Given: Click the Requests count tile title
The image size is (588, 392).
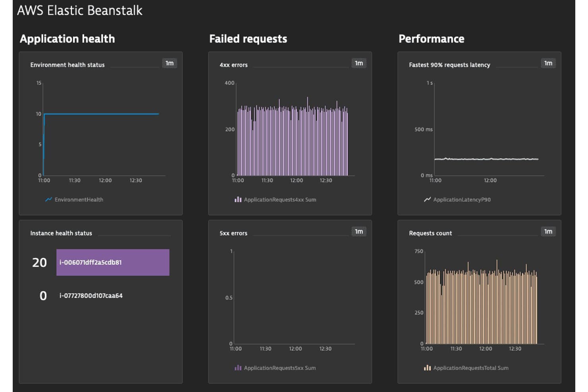Looking at the screenshot, I should 431,233.
